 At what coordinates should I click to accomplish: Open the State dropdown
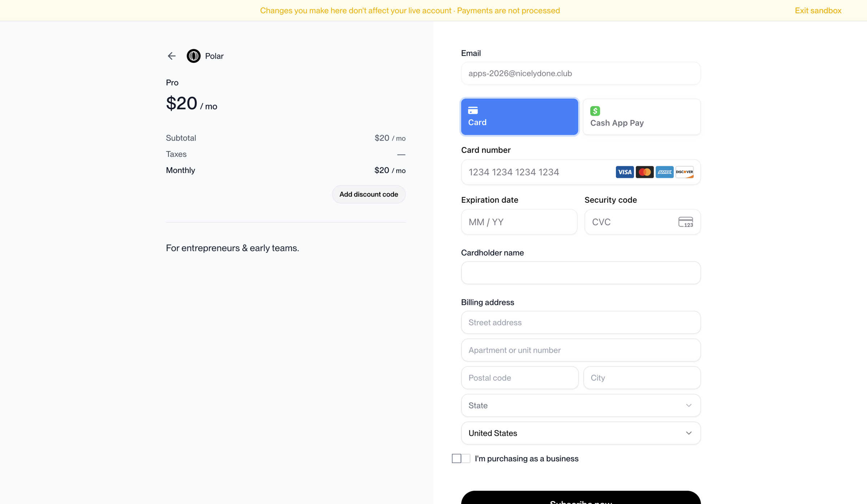coord(581,405)
